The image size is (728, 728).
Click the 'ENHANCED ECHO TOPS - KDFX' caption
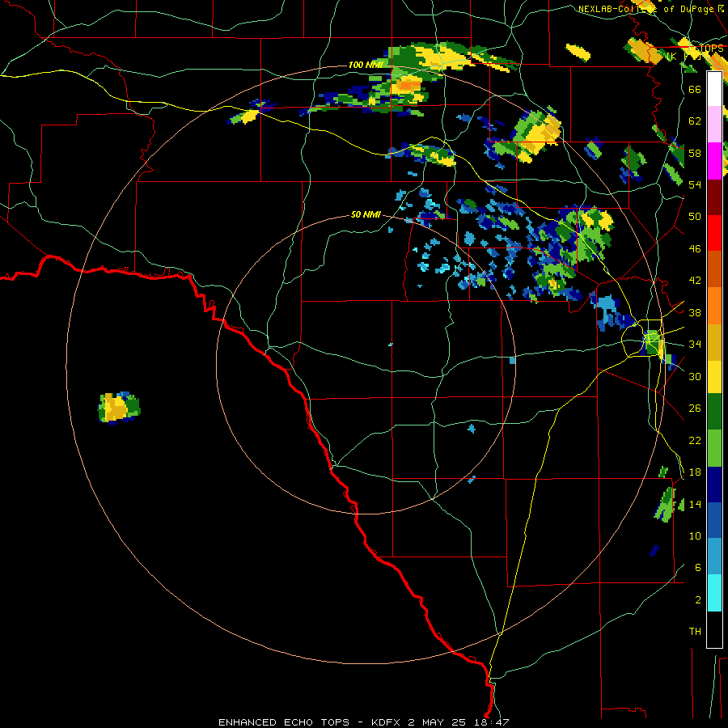pyautogui.click(x=309, y=722)
